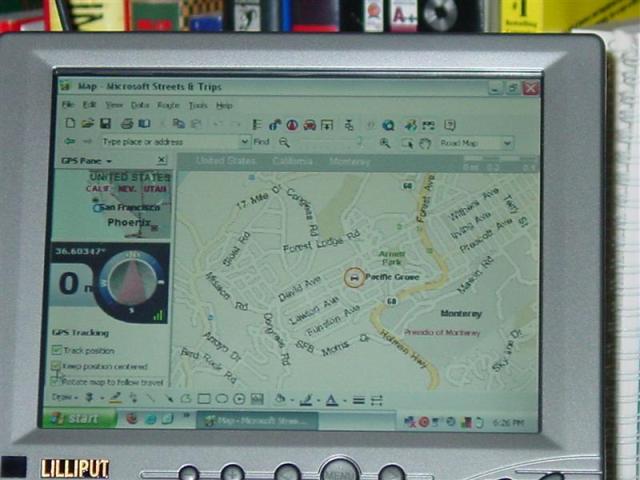Save the map with the floppy disk icon
The image size is (640, 480).
pyautogui.click(x=106, y=123)
